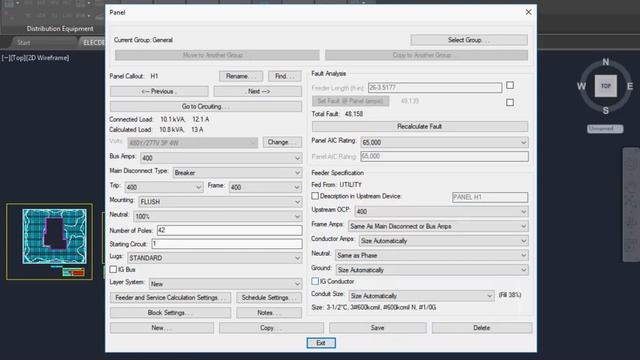The width and height of the screenshot is (640, 360).
Task: Click the conduit size summary text
Action: [x=373, y=307]
